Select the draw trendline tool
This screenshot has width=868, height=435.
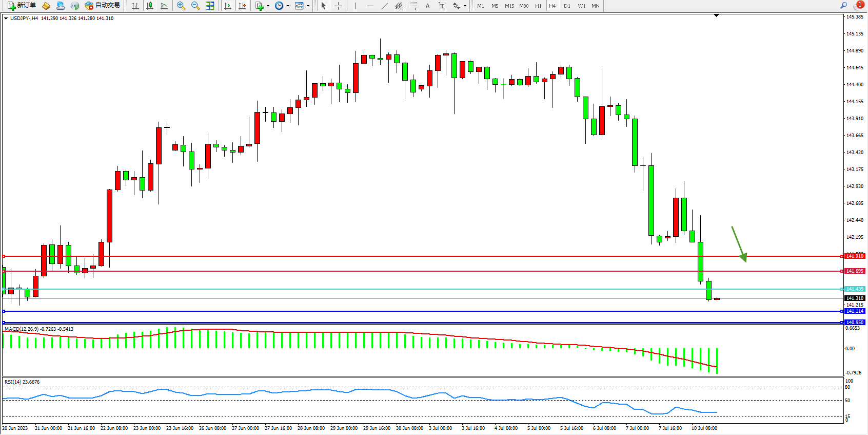[384, 6]
